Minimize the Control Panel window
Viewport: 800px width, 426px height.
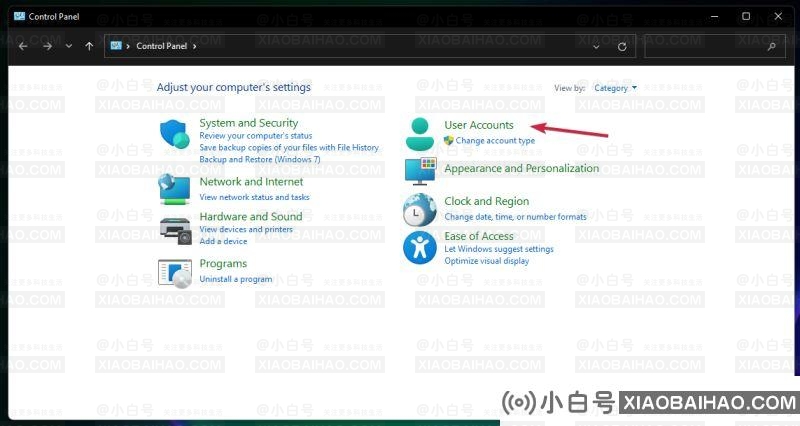coord(714,16)
